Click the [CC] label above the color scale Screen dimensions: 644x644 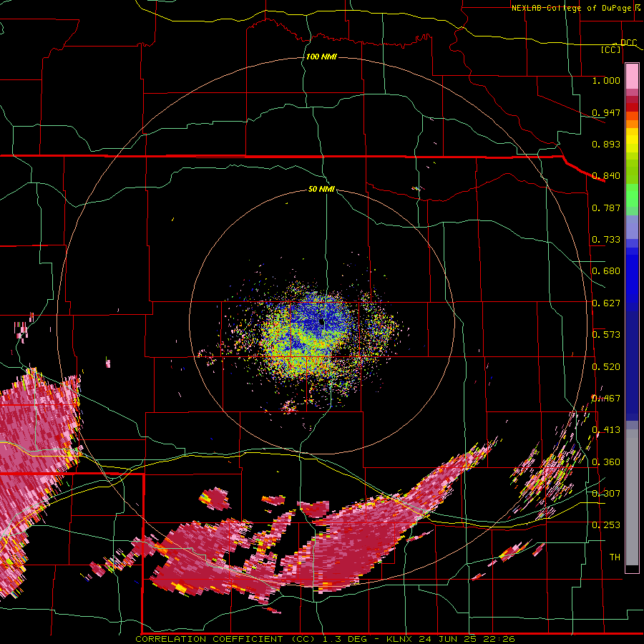tap(611, 49)
